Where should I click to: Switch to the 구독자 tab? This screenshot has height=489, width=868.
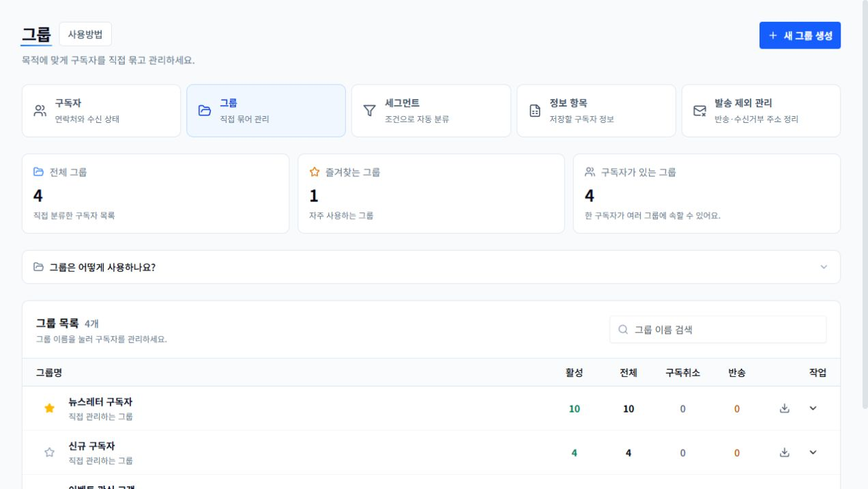[x=102, y=111]
